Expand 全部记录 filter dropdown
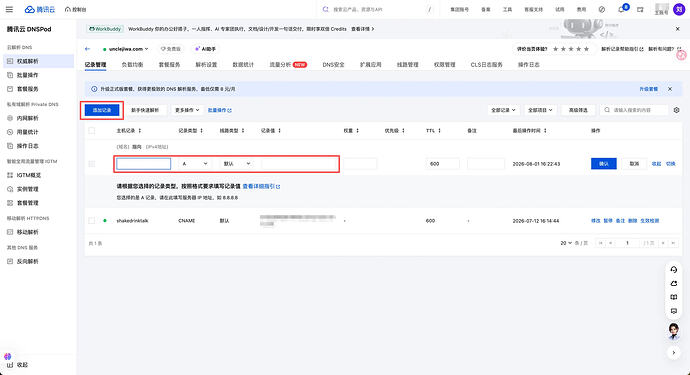 pyautogui.click(x=503, y=110)
